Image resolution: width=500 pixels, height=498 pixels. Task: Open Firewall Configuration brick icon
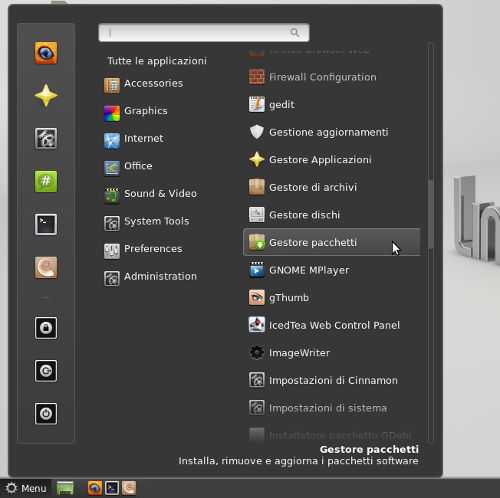(257, 77)
